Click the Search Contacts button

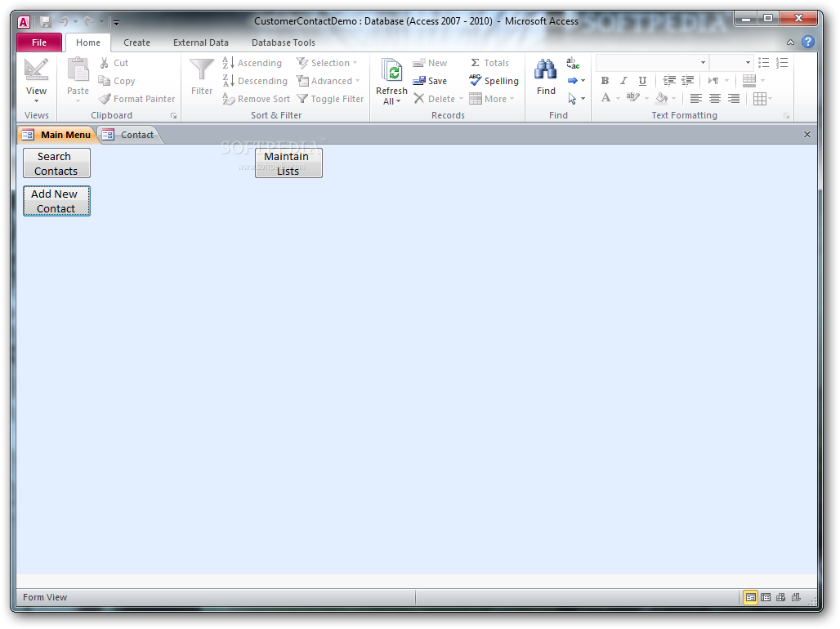(x=56, y=163)
